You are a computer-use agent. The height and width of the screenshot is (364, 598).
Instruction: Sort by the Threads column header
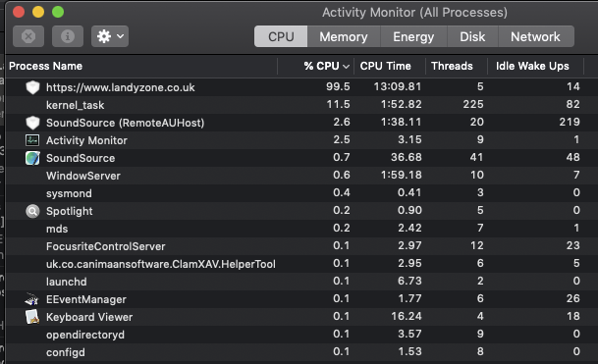[452, 67]
